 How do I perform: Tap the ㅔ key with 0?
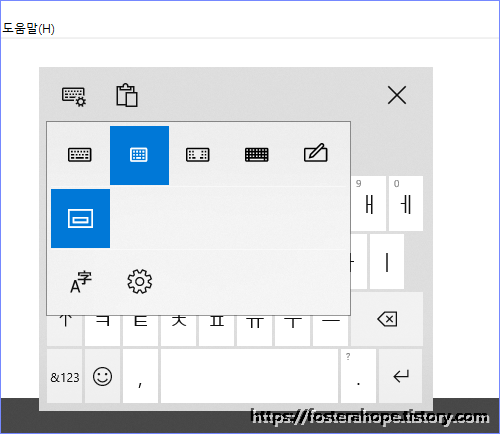tap(406, 204)
